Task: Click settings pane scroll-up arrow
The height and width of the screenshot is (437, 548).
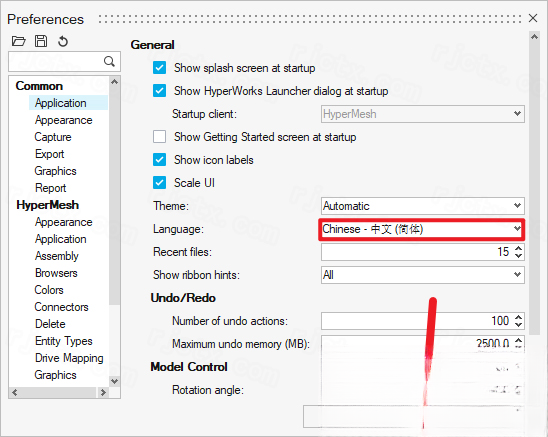Action: pos(534,37)
